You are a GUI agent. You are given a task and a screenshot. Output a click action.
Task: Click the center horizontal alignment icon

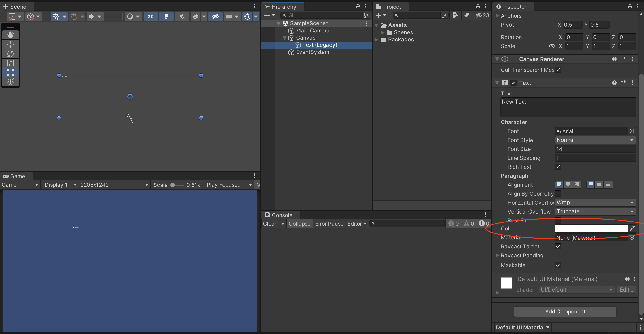tap(568, 185)
